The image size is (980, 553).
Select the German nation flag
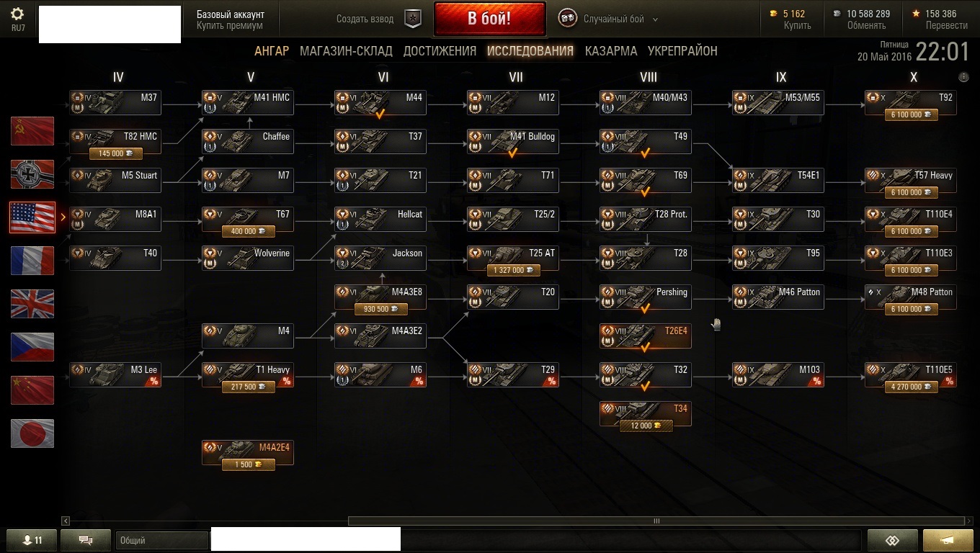(x=32, y=174)
